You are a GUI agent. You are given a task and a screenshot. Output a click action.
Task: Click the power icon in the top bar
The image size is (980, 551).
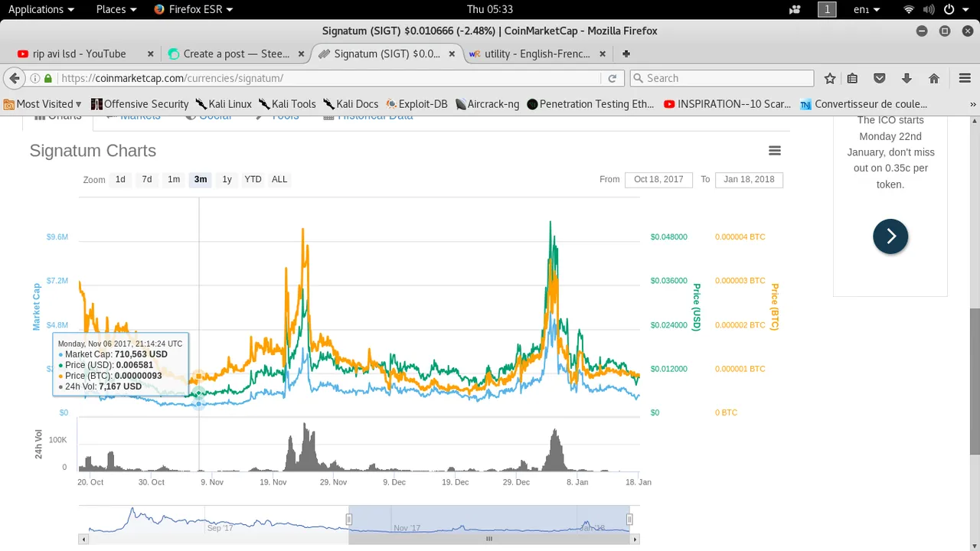[x=949, y=9]
